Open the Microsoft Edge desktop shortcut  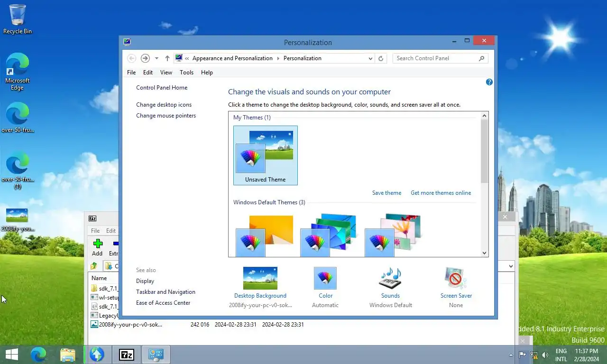point(18,71)
